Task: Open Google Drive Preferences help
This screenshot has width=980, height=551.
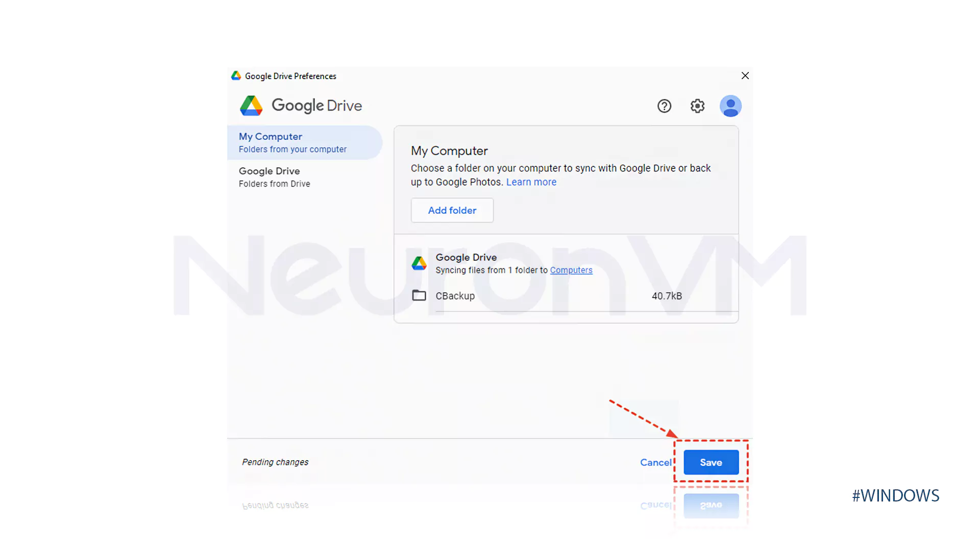Action: tap(665, 106)
